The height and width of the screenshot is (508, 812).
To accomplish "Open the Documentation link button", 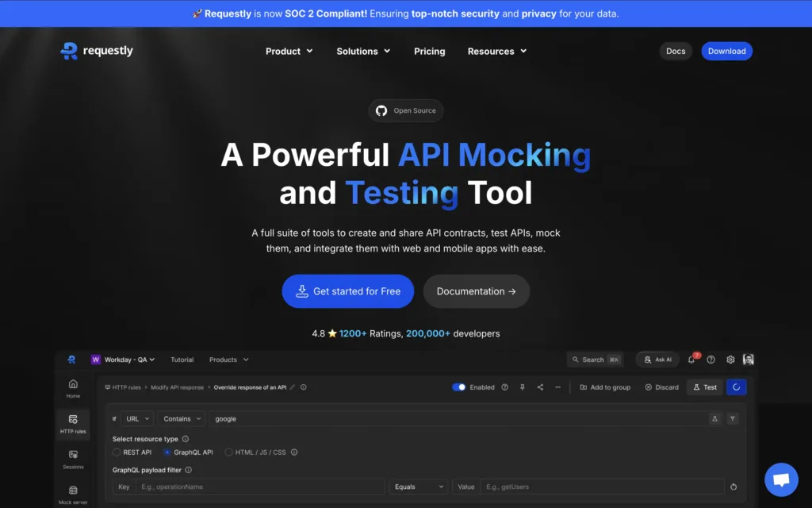I will pos(477,291).
